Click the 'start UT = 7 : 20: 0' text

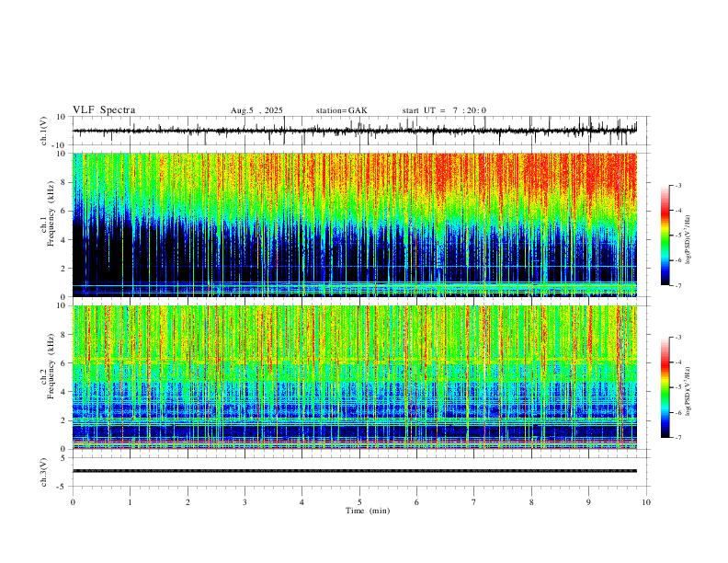(444, 110)
